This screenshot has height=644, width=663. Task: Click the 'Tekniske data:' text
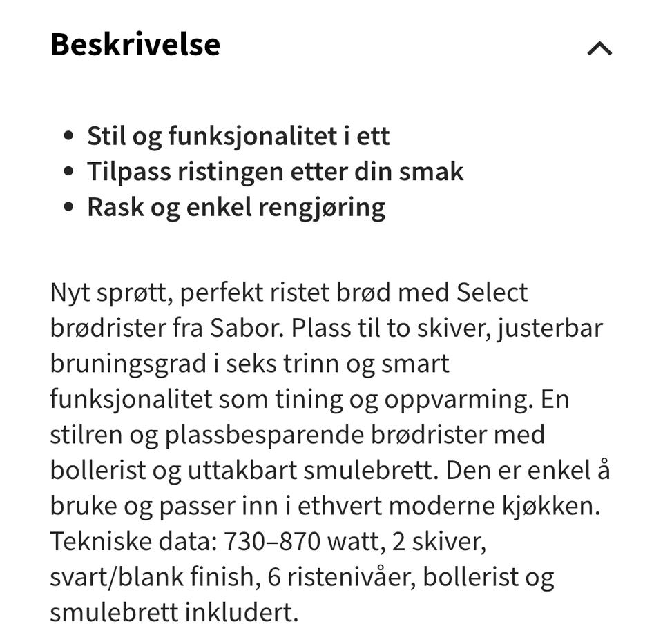(133, 543)
